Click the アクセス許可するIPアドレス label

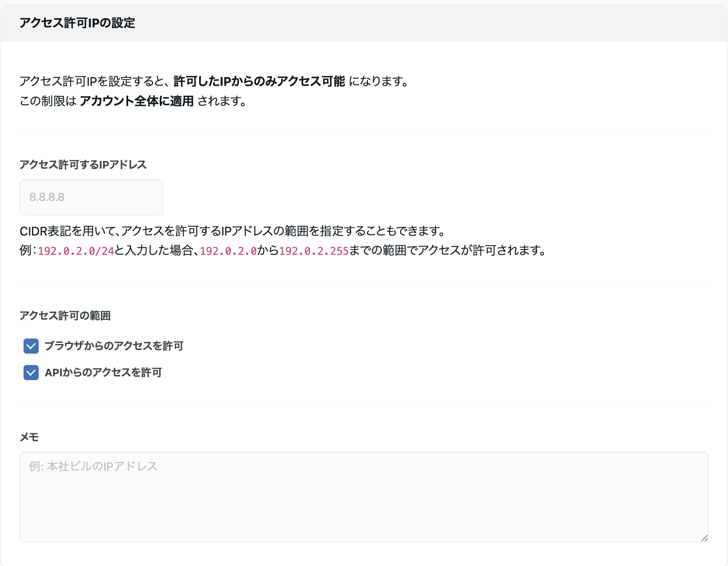pos(83,165)
